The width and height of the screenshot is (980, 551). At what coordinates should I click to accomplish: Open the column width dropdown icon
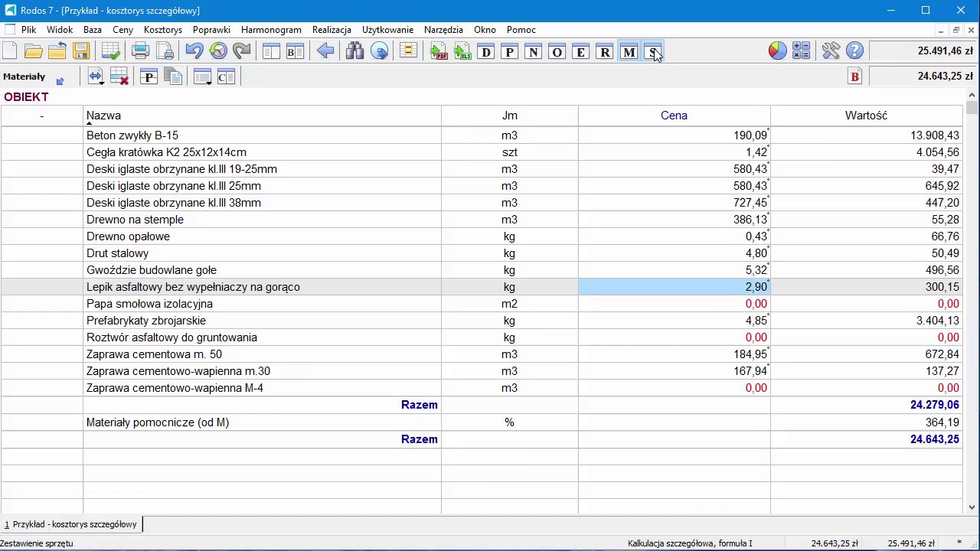pyautogui.click(x=96, y=77)
